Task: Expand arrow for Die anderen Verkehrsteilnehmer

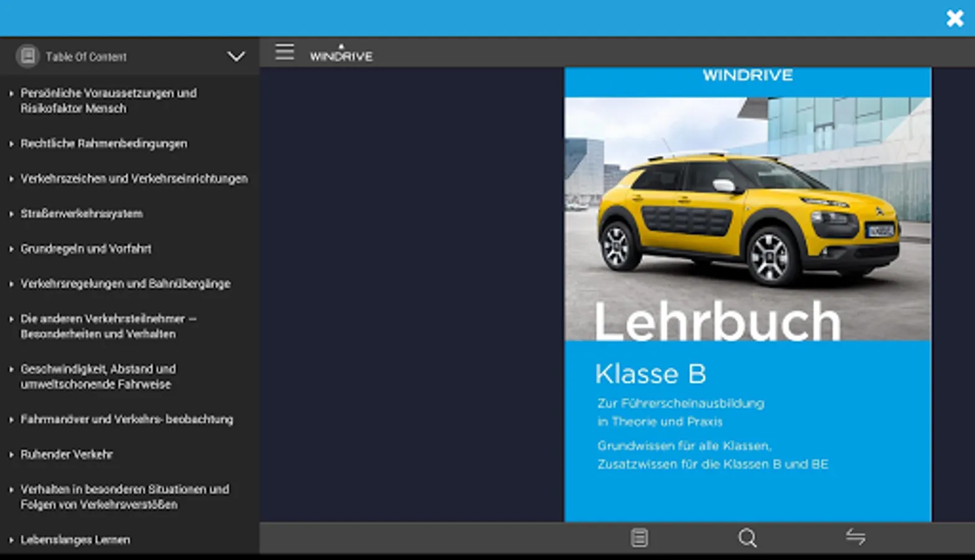Action: (11, 319)
